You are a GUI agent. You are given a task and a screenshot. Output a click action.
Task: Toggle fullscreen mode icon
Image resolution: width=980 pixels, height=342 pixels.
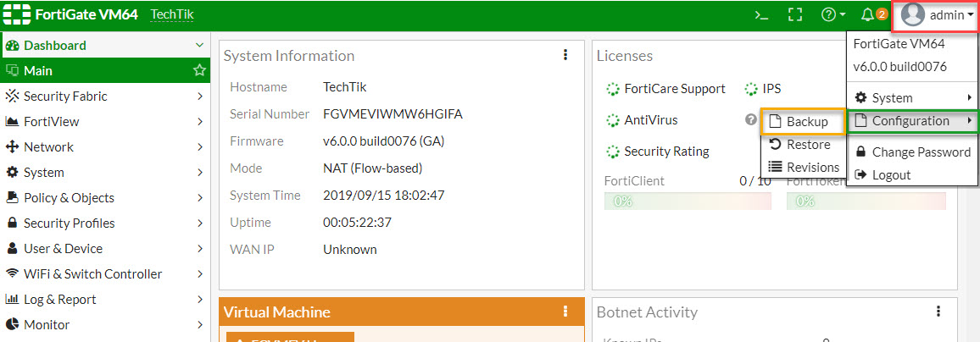click(795, 15)
